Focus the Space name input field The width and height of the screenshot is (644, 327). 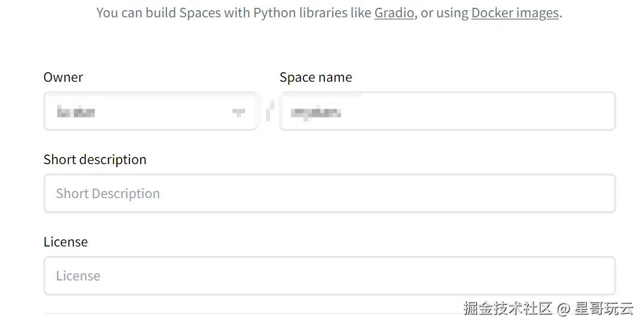pyautogui.click(x=447, y=112)
